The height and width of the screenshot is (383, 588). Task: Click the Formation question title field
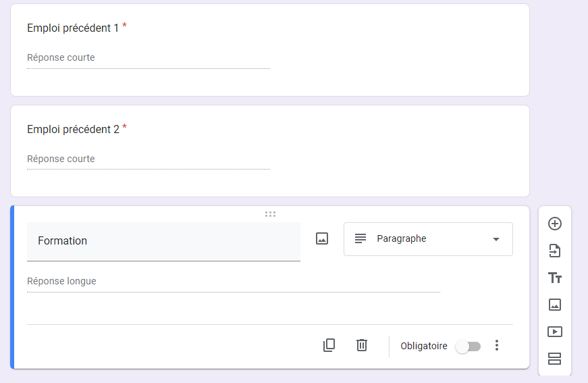[163, 241]
